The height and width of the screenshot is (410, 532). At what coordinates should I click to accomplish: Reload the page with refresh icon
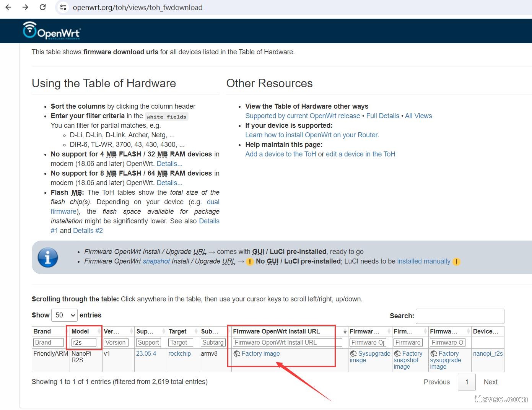[x=43, y=7]
